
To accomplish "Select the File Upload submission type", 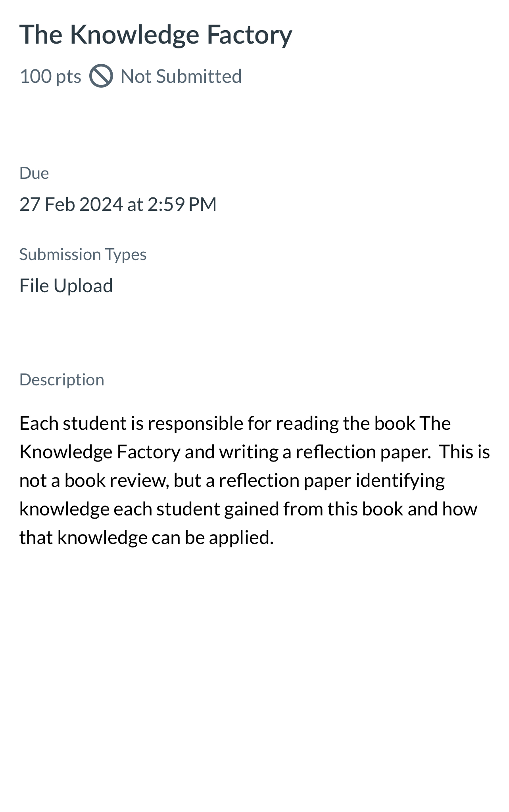I will point(67,285).
